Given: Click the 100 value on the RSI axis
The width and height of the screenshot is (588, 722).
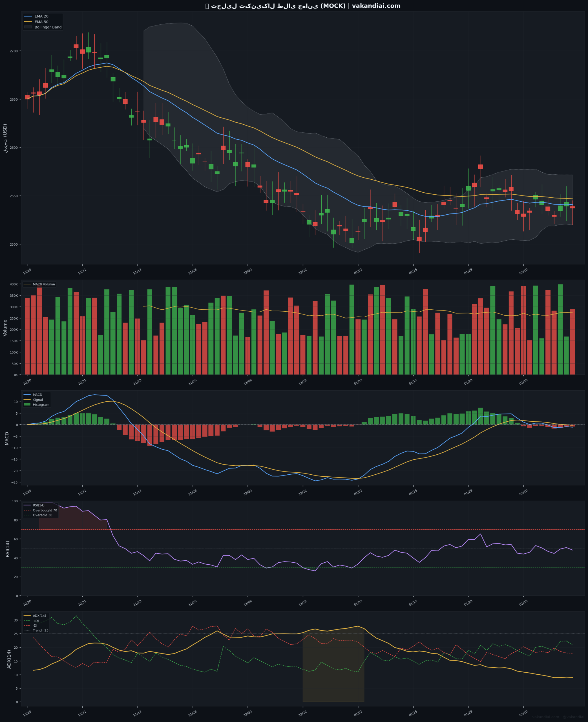Looking at the screenshot, I should click(x=15, y=501).
